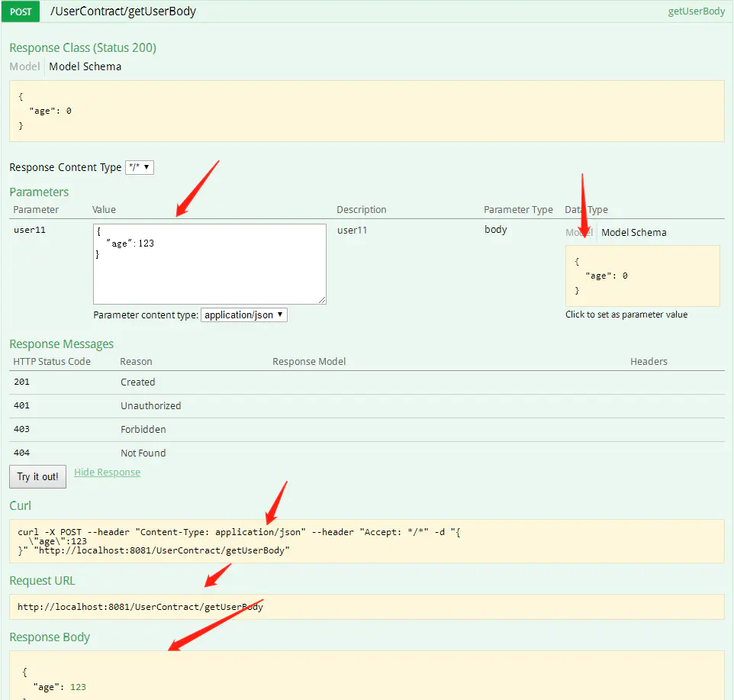Open the /UserContract/getUserBody endpoint path
The image size is (734, 700).
click(123, 11)
